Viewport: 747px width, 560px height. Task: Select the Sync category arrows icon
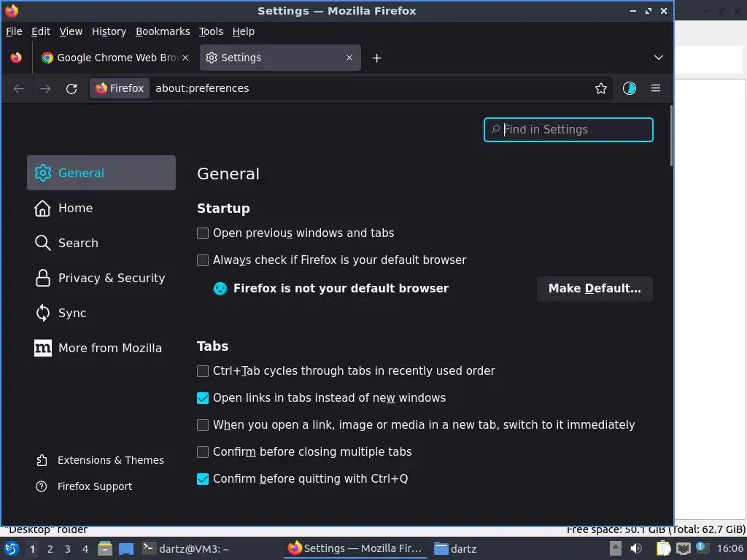[42, 313]
